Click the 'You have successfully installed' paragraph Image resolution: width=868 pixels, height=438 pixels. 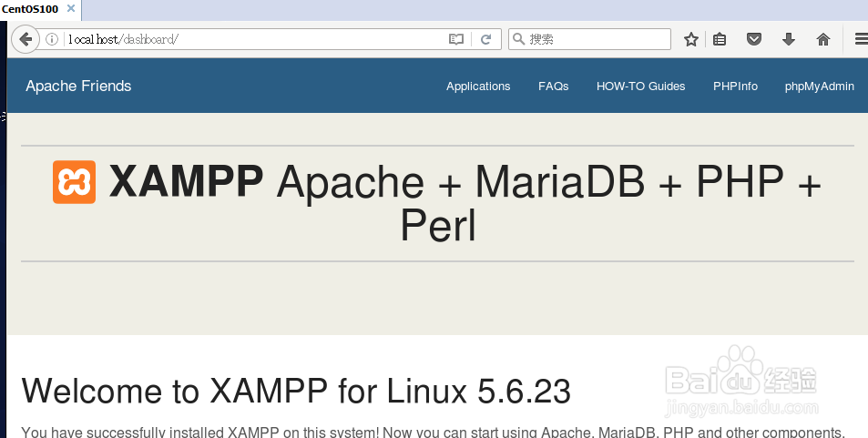(x=433, y=432)
